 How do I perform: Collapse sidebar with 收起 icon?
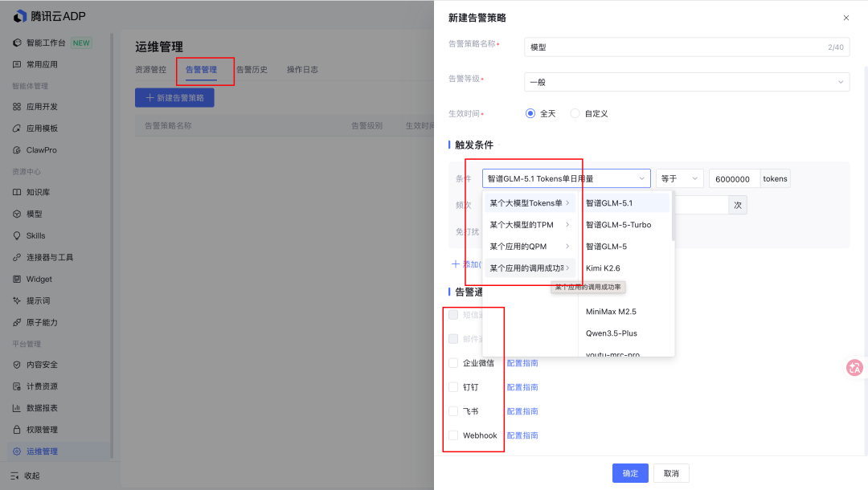coord(15,476)
